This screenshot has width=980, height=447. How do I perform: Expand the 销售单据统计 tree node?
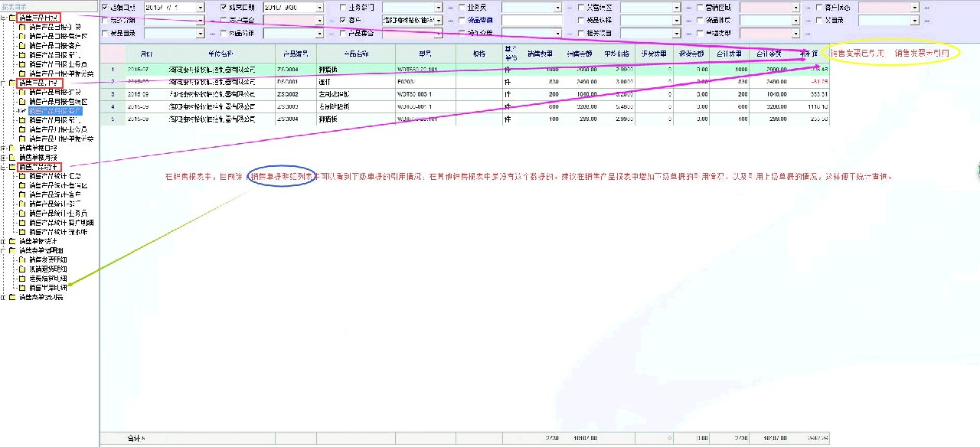pyautogui.click(x=4, y=241)
